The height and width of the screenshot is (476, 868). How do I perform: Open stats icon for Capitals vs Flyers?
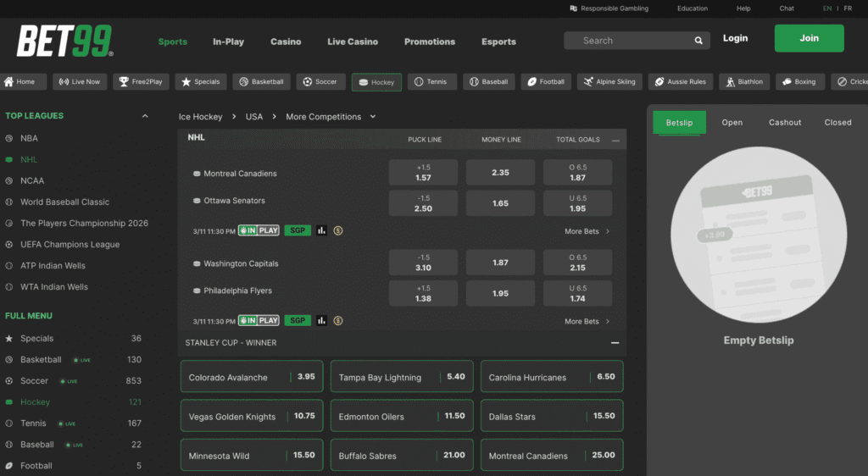pos(321,321)
